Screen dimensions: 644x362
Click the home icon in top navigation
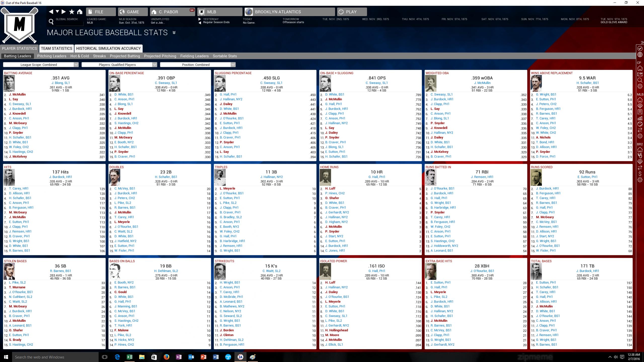tap(80, 12)
